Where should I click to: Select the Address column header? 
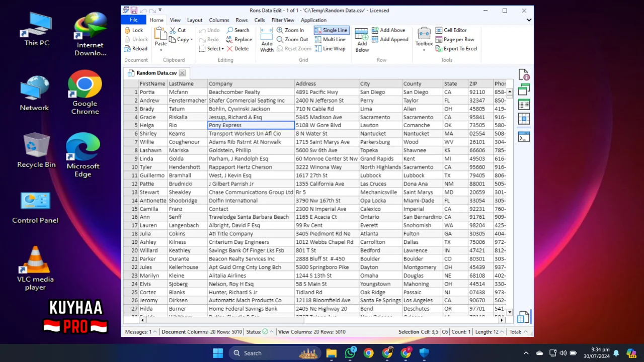pyautogui.click(x=327, y=84)
